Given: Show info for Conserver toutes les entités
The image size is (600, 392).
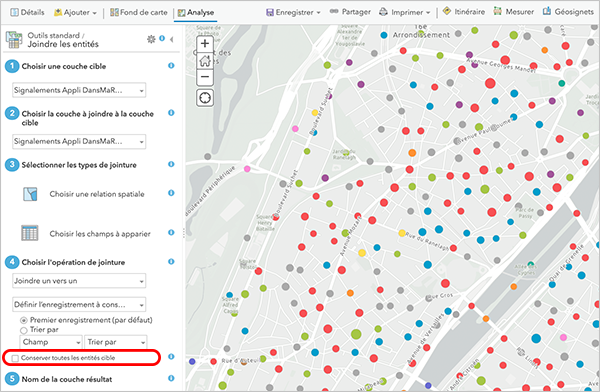Looking at the screenshot, I should [171, 356].
